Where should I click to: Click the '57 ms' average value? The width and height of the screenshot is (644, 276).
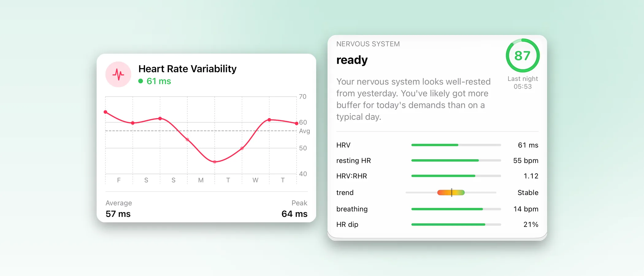[118, 214]
